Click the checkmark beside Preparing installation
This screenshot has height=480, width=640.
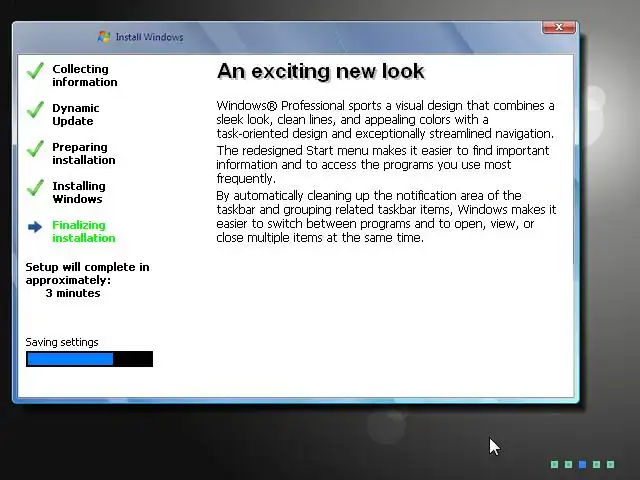pyautogui.click(x=36, y=149)
